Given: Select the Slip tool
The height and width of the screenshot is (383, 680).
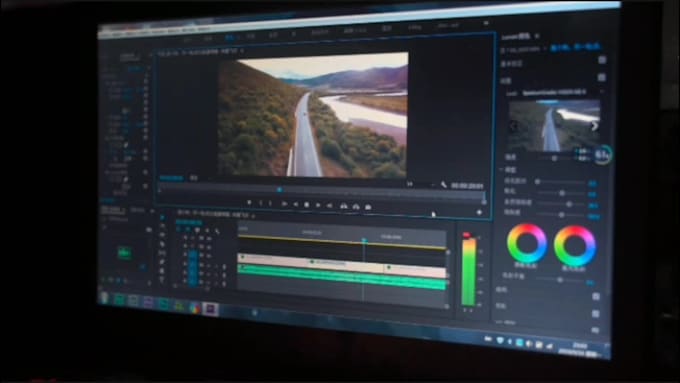Looking at the screenshot, I should pyautogui.click(x=163, y=252).
